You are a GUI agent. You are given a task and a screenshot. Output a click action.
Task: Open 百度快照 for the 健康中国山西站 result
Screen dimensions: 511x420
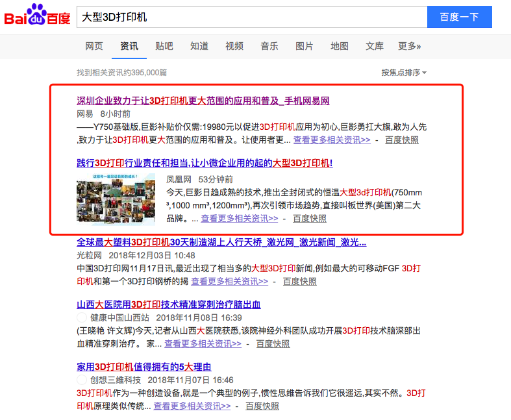(x=273, y=344)
